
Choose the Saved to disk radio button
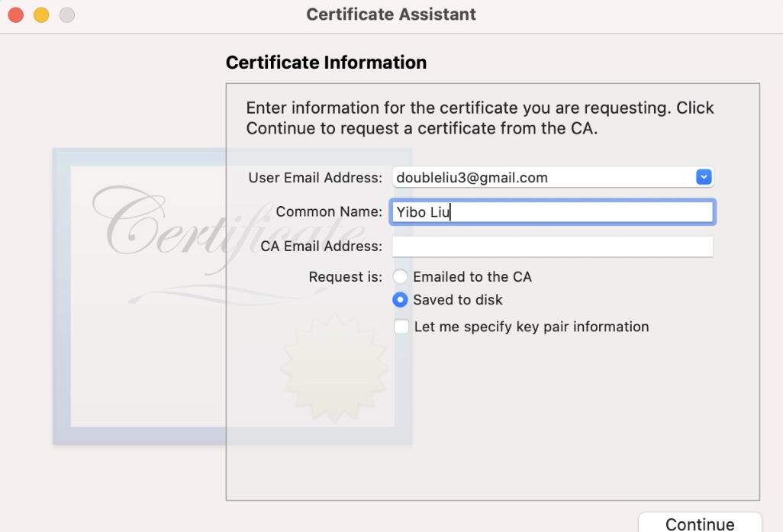click(400, 300)
